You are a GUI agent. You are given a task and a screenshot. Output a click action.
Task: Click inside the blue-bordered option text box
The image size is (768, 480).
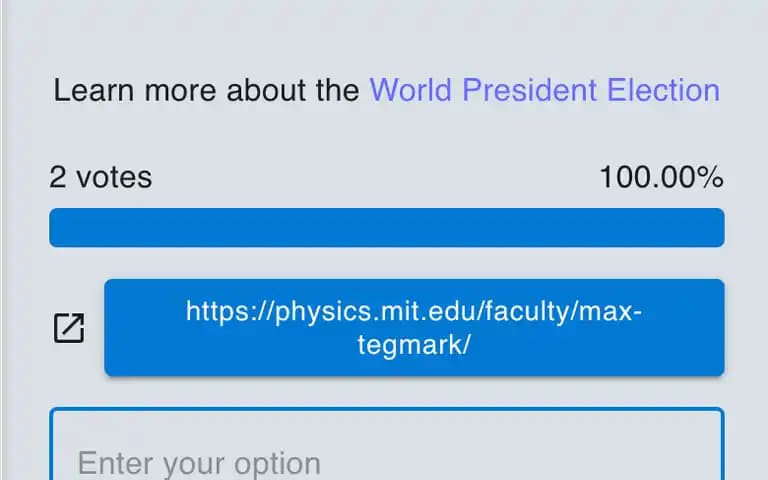(x=387, y=444)
